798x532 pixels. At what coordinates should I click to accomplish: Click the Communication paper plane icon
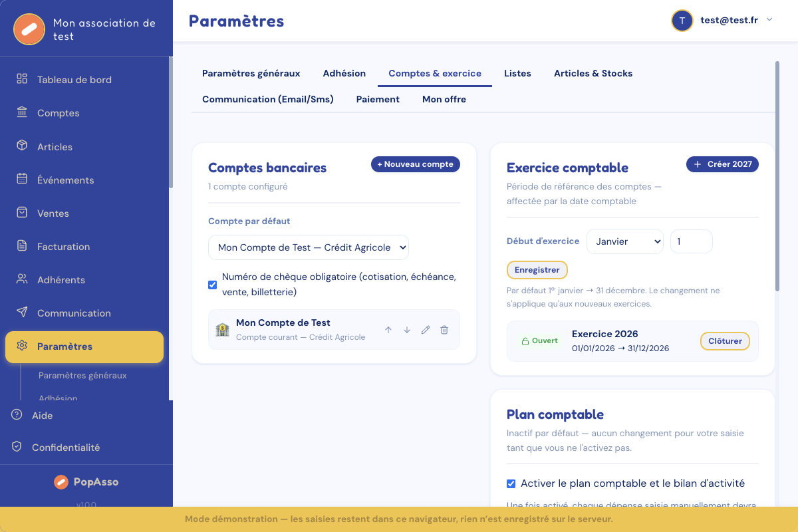pos(22,312)
